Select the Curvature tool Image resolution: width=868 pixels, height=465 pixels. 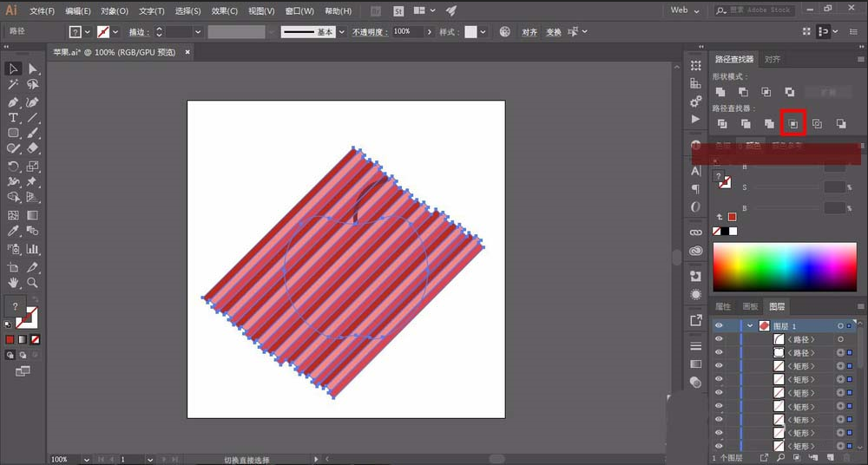tap(33, 102)
